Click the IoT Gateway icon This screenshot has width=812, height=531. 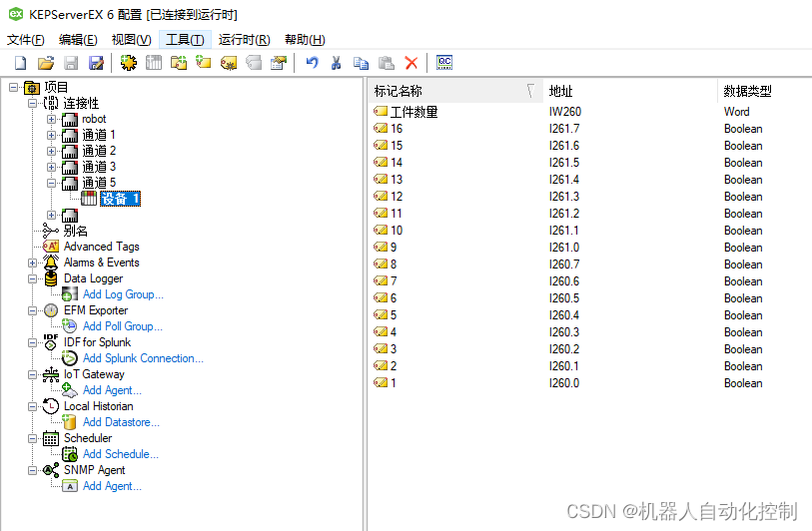51,374
